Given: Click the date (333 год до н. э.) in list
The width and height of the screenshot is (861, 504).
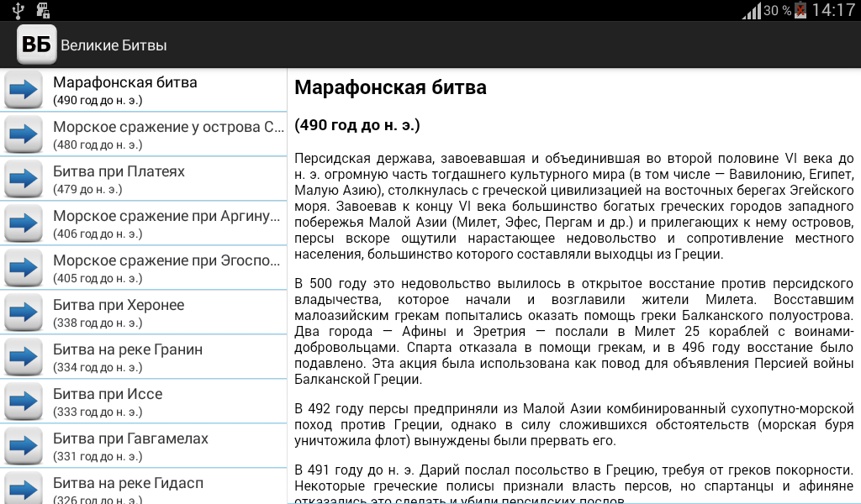Looking at the screenshot, I should pos(98,412).
